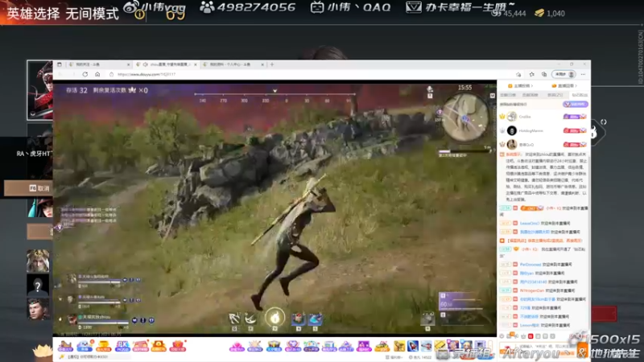Select the active zhiou live stream tab
644x362 pixels.
click(x=167, y=64)
